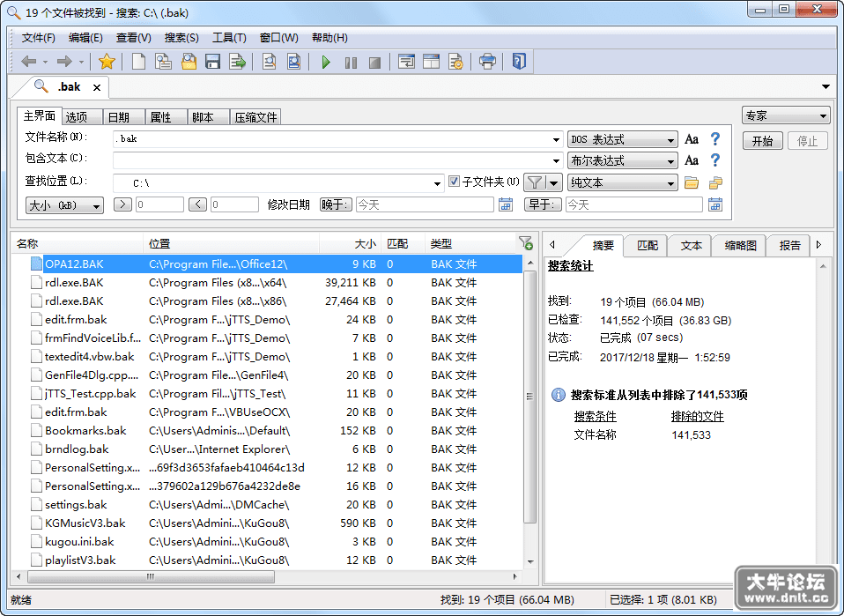Toggle the greater-than size button

(x=122, y=204)
